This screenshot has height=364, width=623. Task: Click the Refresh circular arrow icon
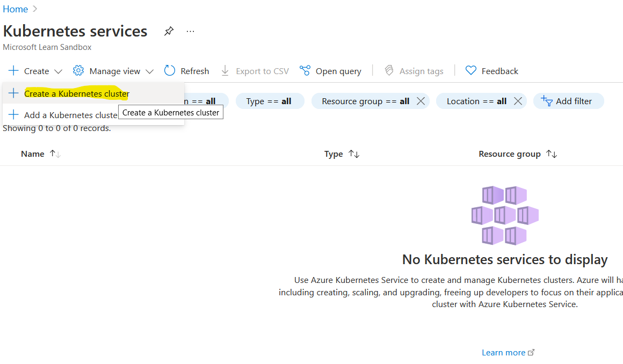(x=170, y=71)
